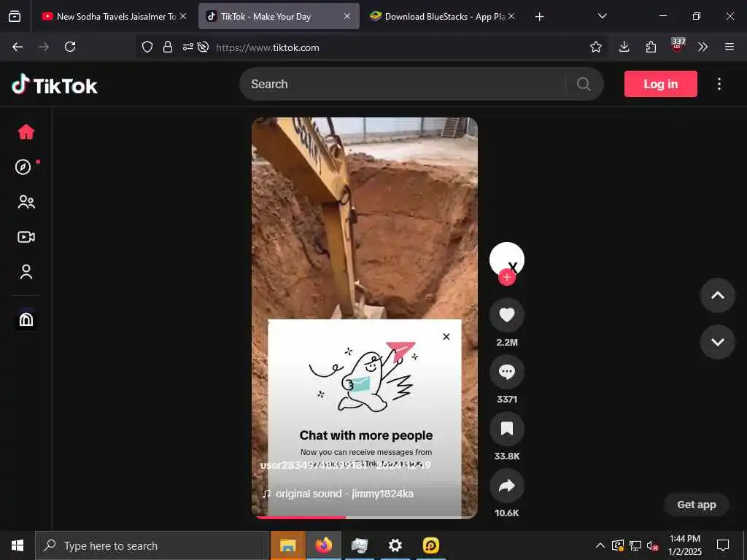Close the BlueStacks tab

point(511,16)
